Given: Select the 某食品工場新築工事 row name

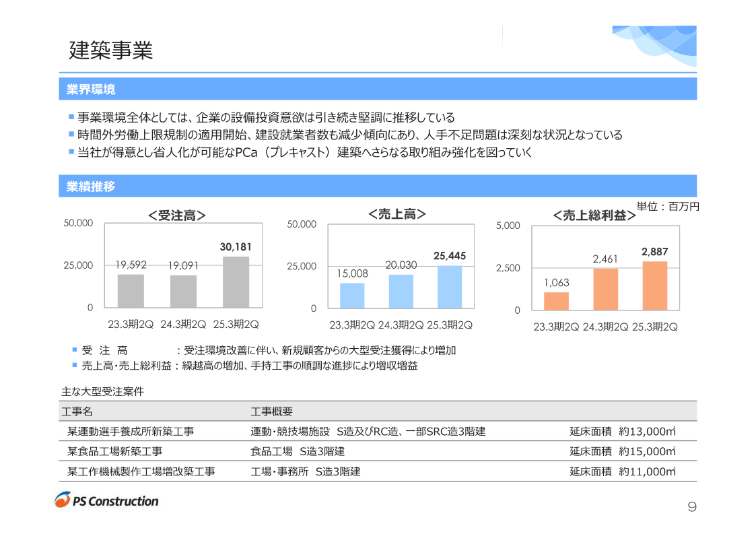Looking at the screenshot, I should coord(114,452).
